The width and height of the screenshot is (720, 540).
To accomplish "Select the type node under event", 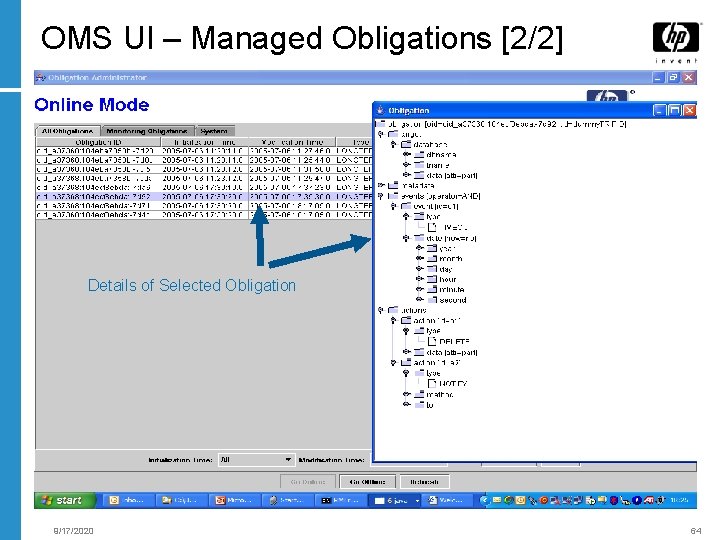I will [433, 217].
